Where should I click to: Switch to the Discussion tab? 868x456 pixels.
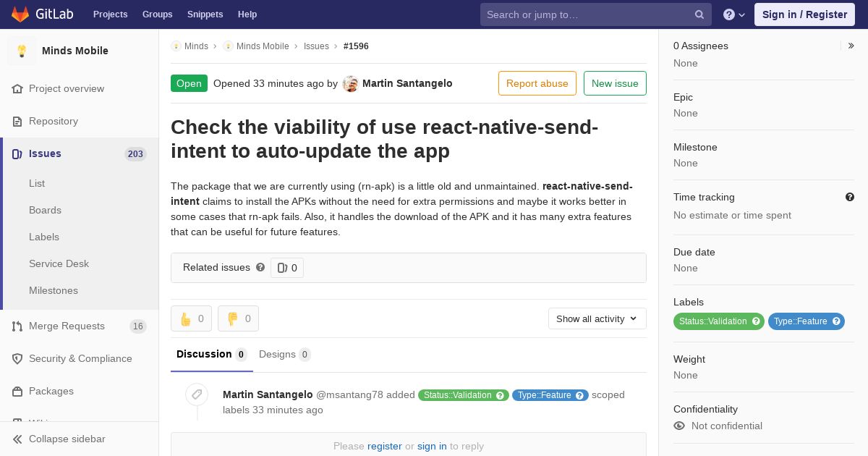pos(212,354)
